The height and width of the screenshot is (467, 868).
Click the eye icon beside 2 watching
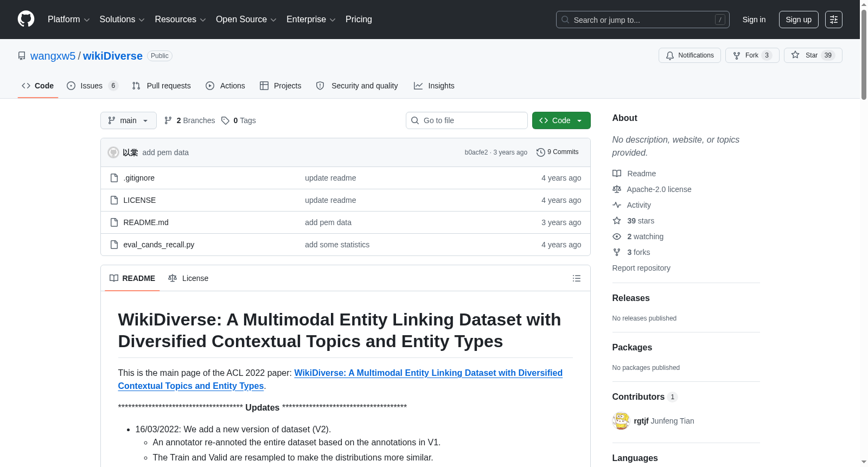[x=617, y=236]
